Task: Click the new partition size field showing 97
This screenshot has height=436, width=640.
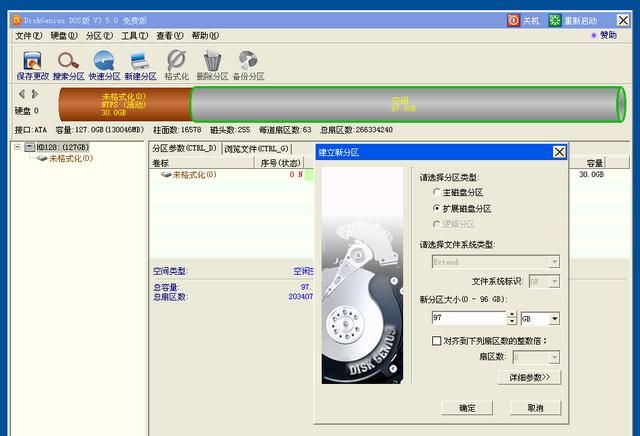Action: [469, 318]
